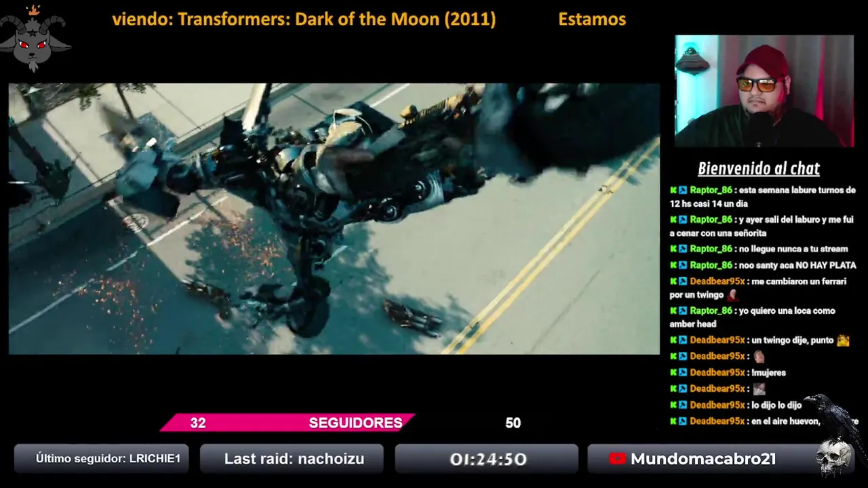Click the blue badge beside 'esta semana labure turnos'
Image resolution: width=868 pixels, height=488 pixels.
[x=683, y=190]
